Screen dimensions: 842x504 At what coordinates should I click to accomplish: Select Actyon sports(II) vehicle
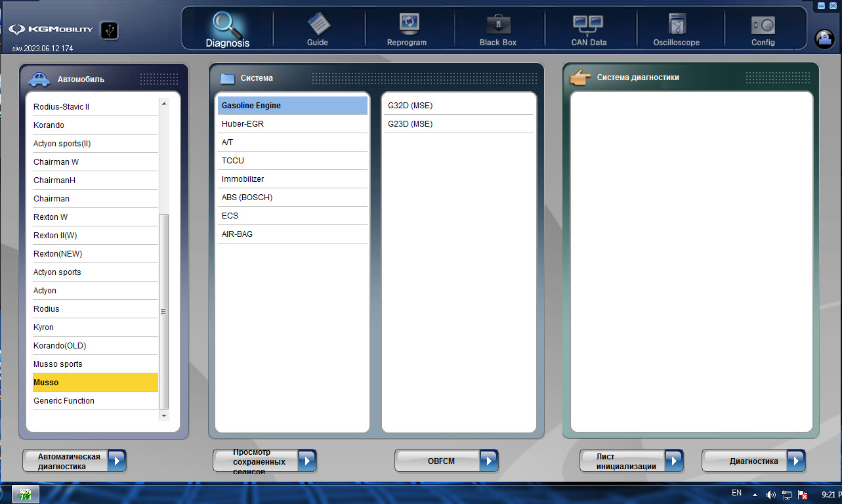95,143
